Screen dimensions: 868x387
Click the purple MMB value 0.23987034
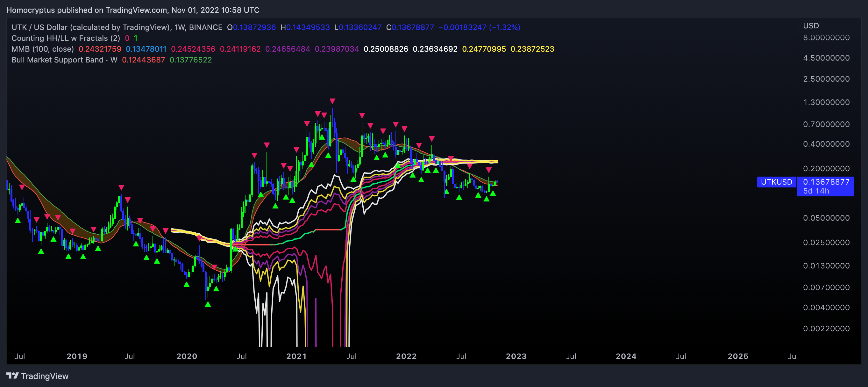(337, 49)
